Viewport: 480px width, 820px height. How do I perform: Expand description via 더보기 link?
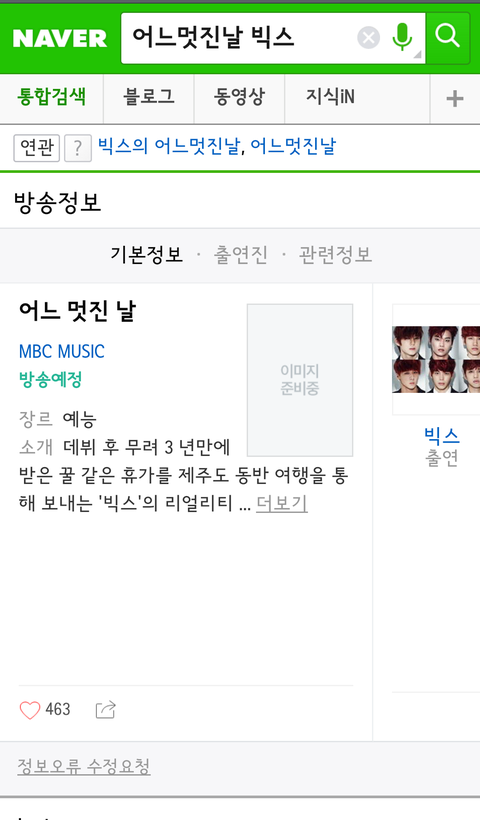(281, 503)
